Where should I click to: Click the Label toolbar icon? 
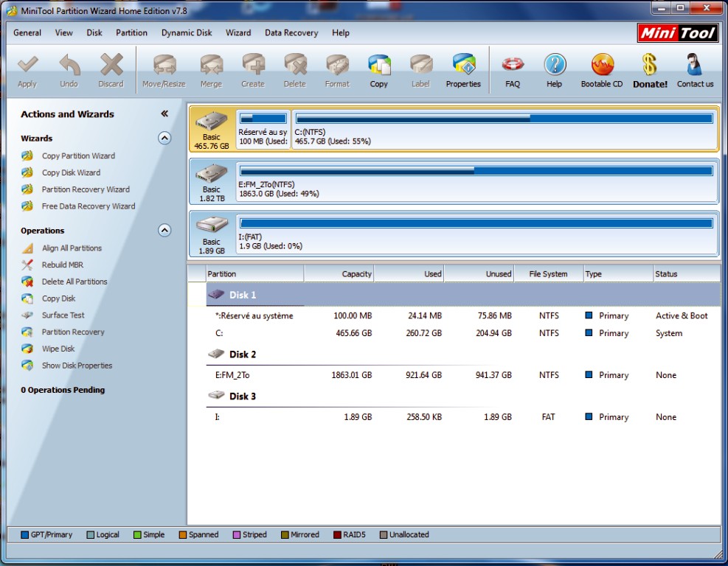(421, 65)
